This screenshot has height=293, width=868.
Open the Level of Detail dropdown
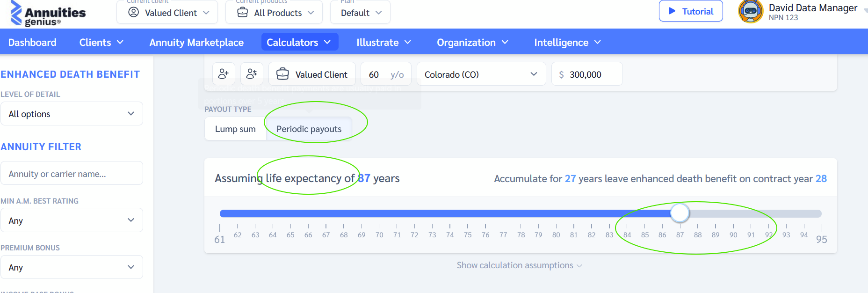(72, 114)
